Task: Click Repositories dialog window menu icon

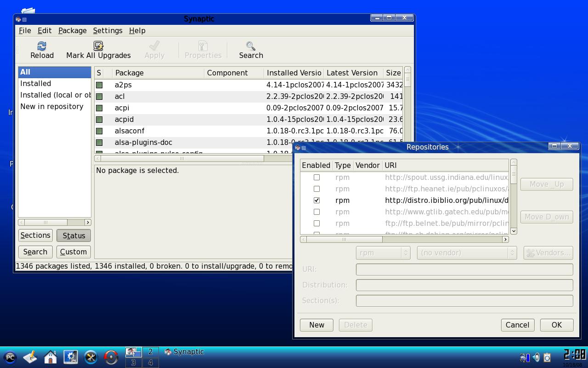Action: point(298,148)
